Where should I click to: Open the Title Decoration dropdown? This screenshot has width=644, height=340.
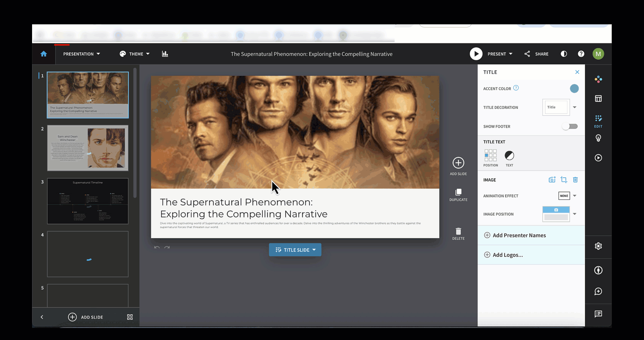[x=560, y=107]
